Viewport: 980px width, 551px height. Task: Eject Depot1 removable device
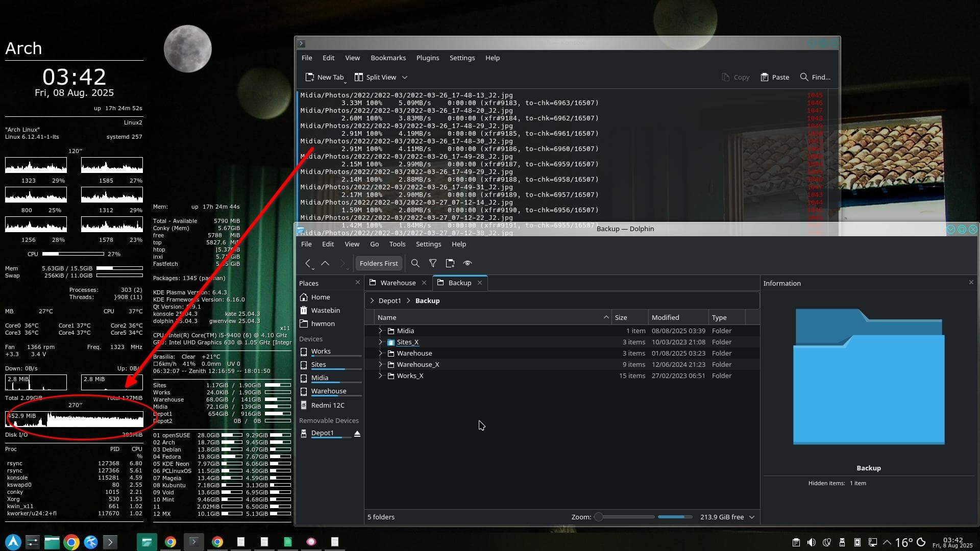(357, 433)
